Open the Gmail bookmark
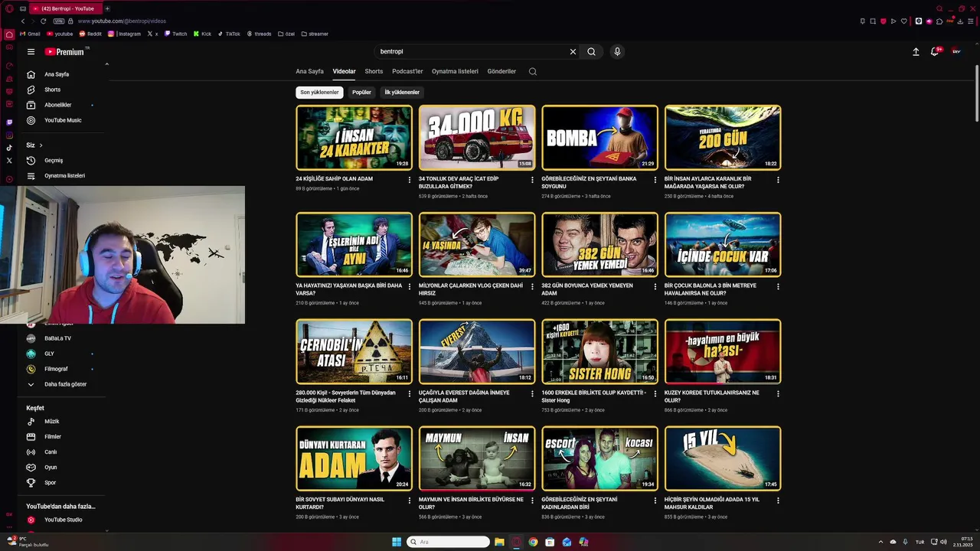 tap(30, 34)
